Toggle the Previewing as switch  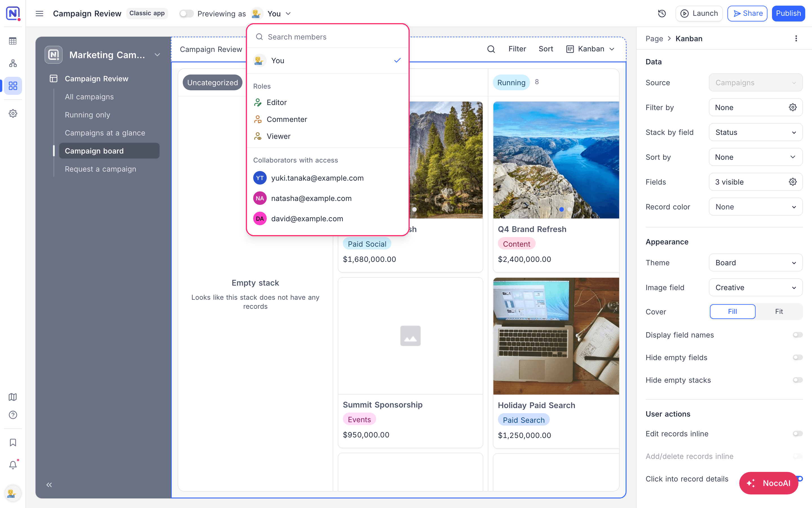[x=186, y=14]
